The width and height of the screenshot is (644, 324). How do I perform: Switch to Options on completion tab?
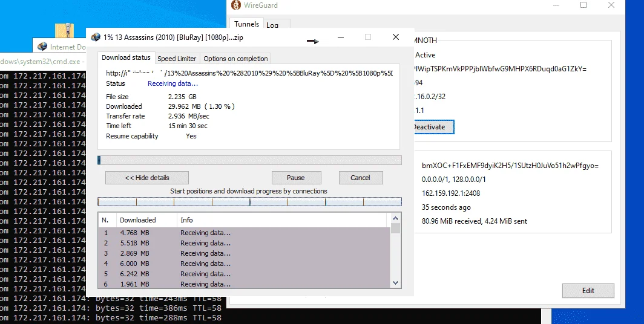tap(235, 59)
